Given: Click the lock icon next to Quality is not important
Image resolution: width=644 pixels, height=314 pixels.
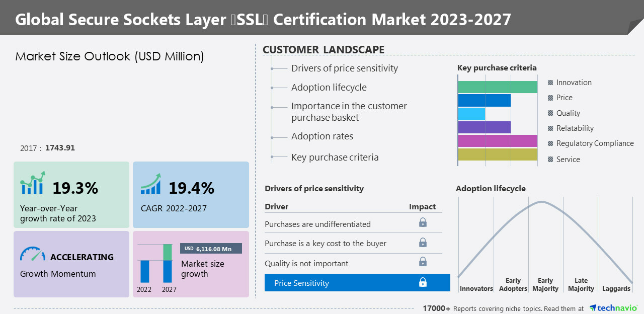Looking at the screenshot, I should 423,262.
